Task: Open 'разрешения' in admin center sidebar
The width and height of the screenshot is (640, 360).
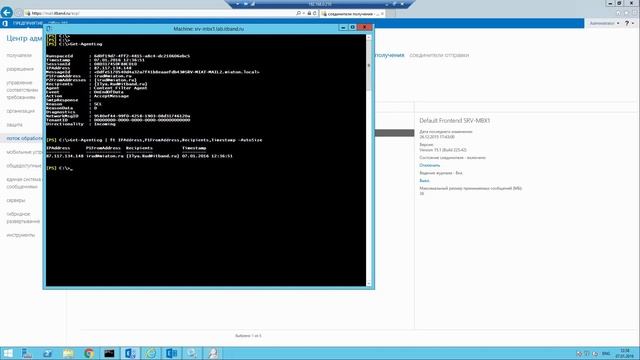Action: pos(20,69)
